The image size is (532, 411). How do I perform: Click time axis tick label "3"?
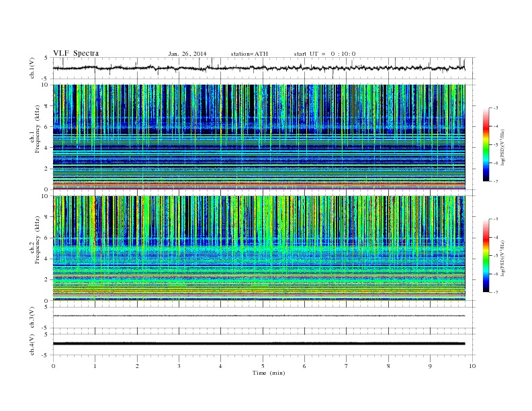tap(179, 366)
